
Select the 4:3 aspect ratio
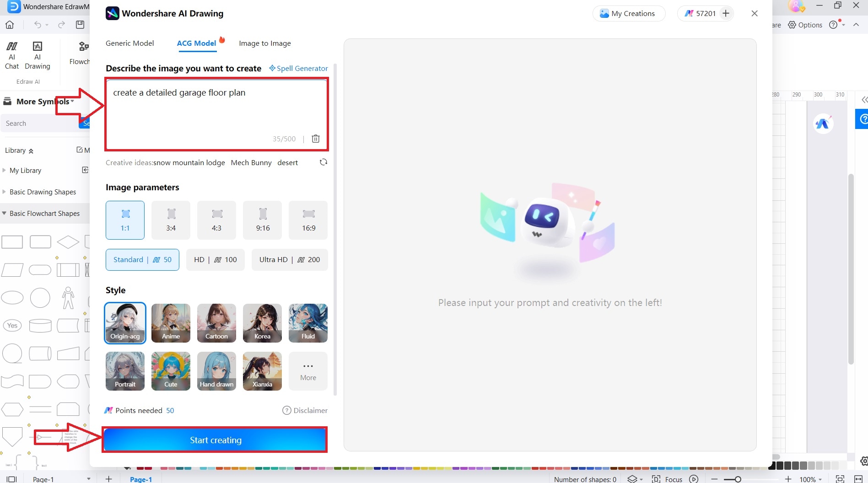tap(217, 220)
